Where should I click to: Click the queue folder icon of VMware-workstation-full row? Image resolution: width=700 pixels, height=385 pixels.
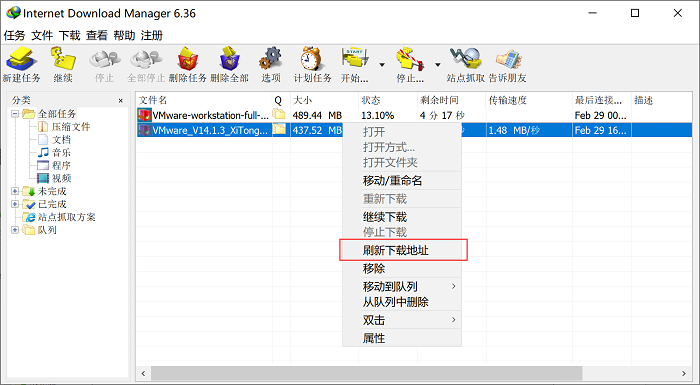point(279,114)
